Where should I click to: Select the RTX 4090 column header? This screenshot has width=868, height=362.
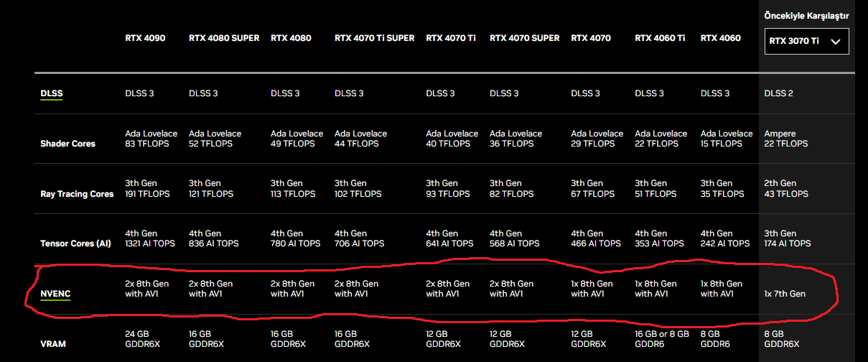coord(145,38)
